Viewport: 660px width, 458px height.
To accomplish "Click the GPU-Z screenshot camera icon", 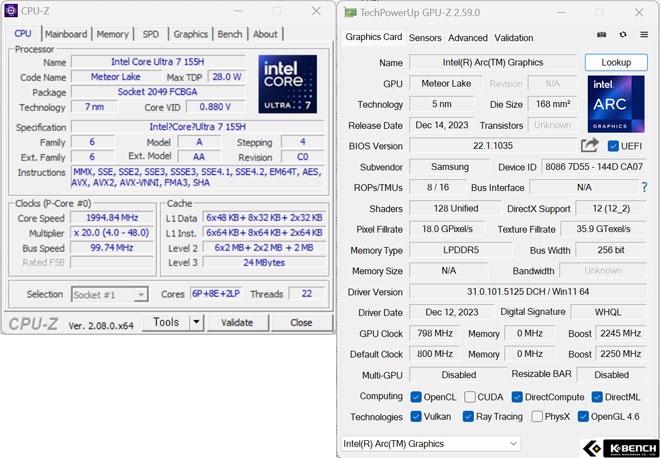I will click(601, 35).
